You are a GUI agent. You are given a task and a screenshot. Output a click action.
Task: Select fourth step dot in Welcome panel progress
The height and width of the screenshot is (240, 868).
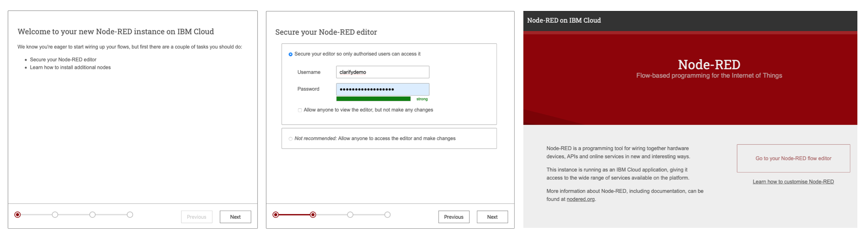(x=130, y=215)
